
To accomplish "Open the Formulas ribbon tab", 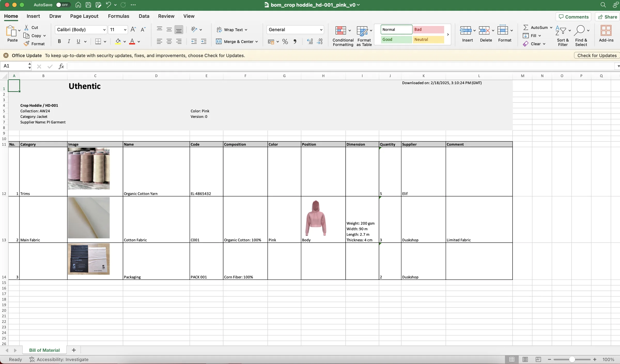I will [119, 16].
